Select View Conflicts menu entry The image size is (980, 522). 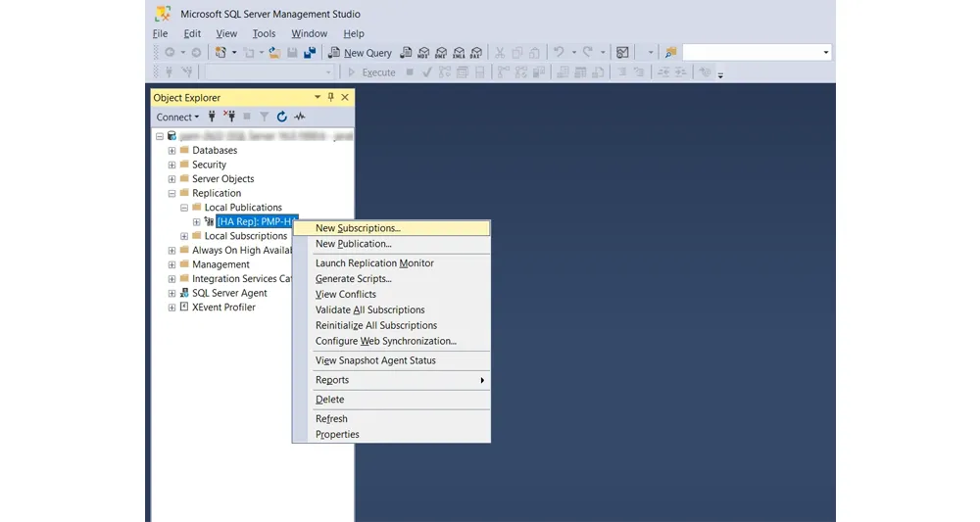[391, 294]
